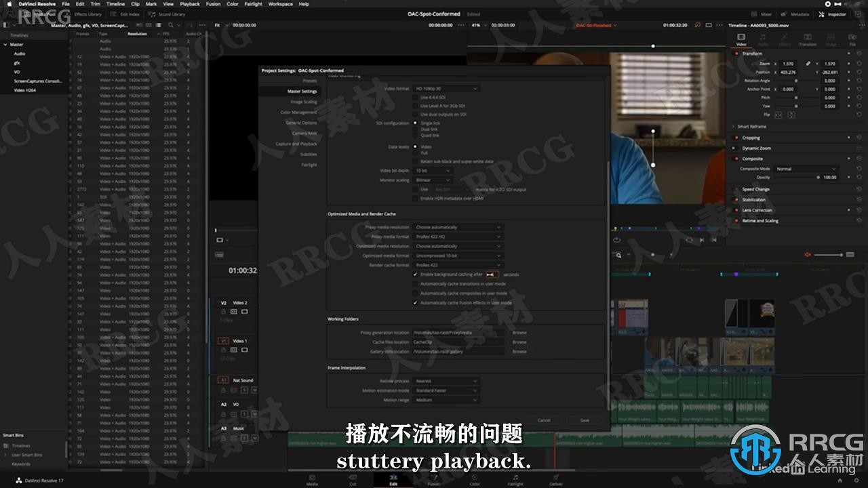Select the Quad link radio option
Screen dimensions: 868x488
pos(415,136)
